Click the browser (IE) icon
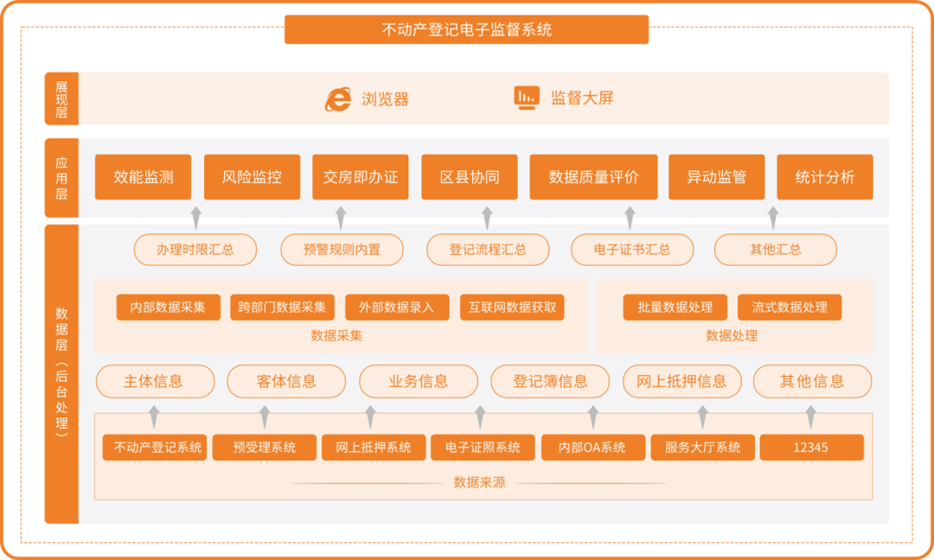The image size is (934, 560). [338, 99]
